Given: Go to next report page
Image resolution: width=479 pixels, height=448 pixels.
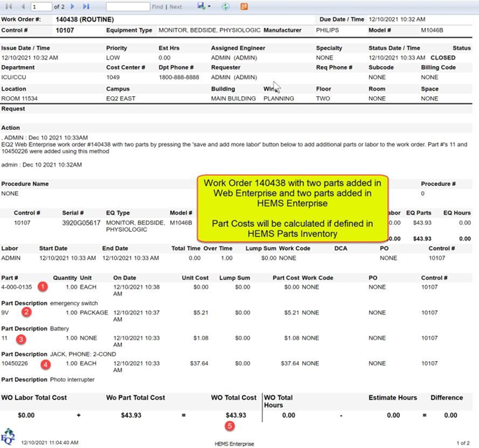Looking at the screenshot, I should tap(73, 6).
